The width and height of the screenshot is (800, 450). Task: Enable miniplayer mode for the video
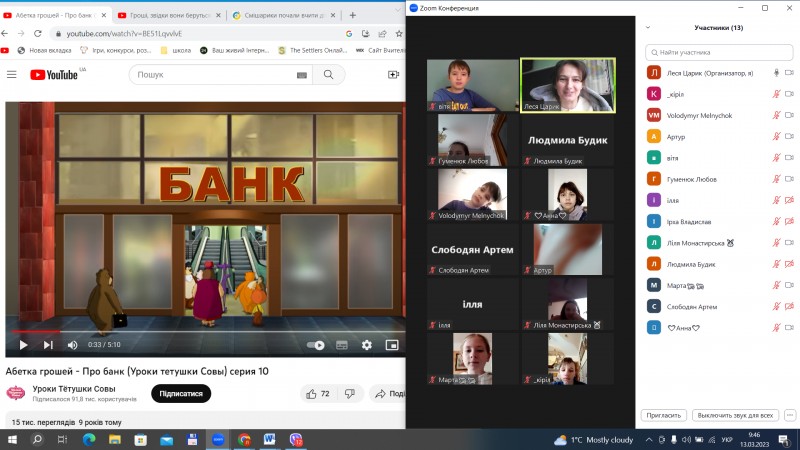point(391,345)
